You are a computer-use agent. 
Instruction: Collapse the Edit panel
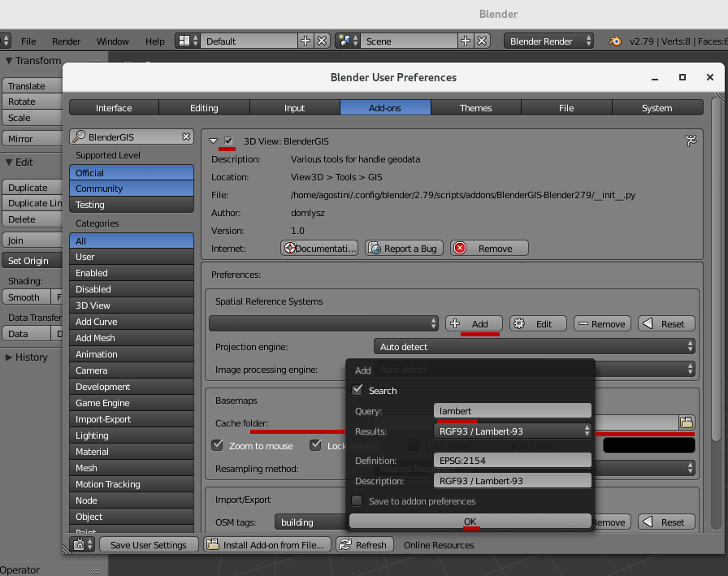click(9, 162)
